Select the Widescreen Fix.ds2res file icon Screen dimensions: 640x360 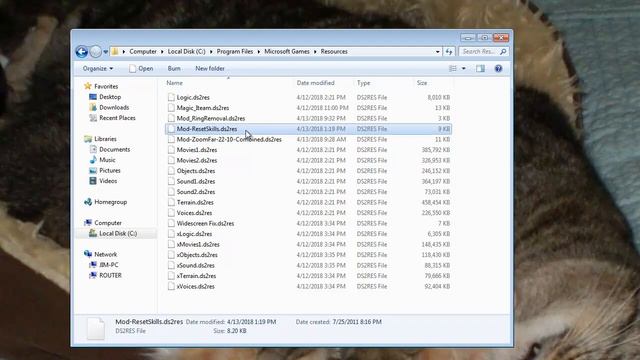coord(171,223)
